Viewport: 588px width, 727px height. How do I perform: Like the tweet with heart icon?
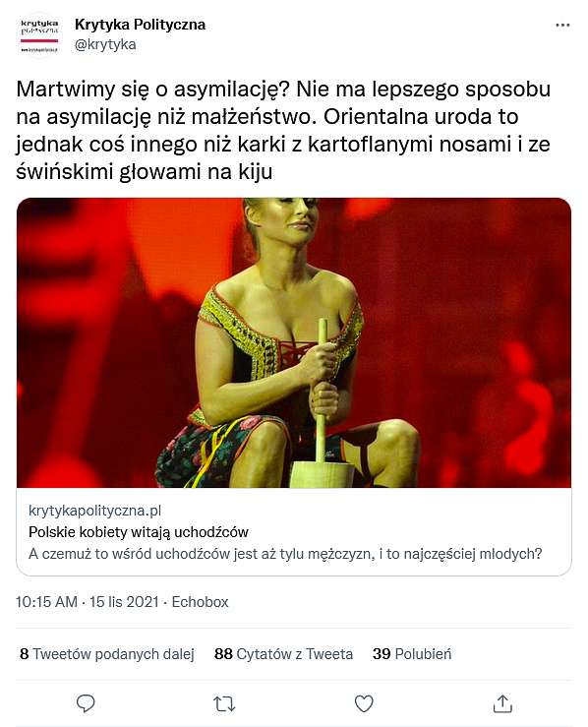coord(364,703)
